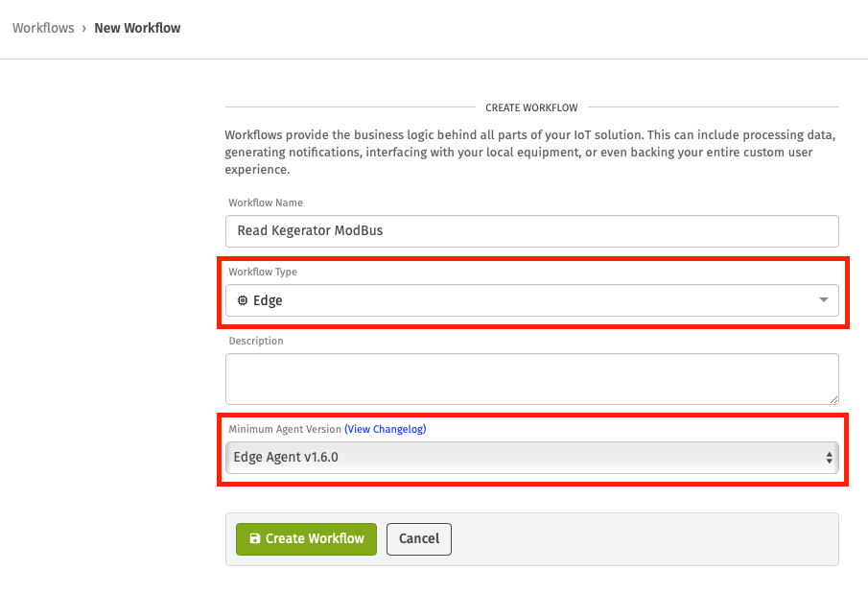
Task: Select the New Workflow breadcrumb title
Action: tap(137, 28)
